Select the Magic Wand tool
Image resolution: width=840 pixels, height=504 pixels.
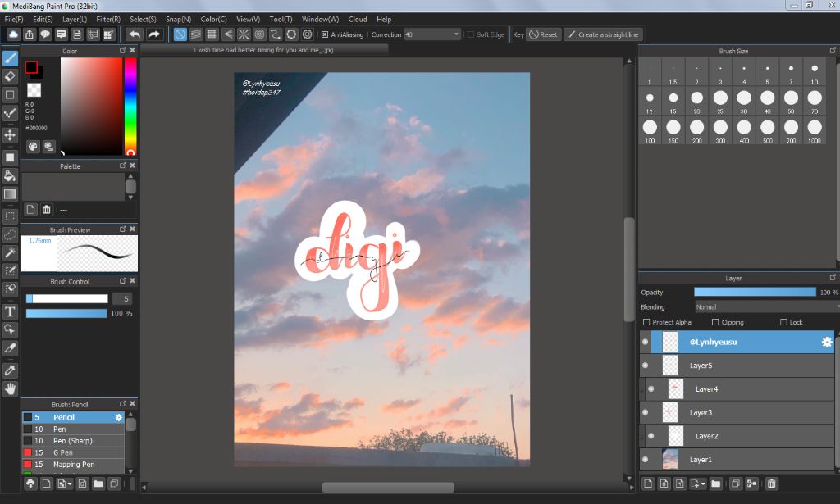coord(10,252)
